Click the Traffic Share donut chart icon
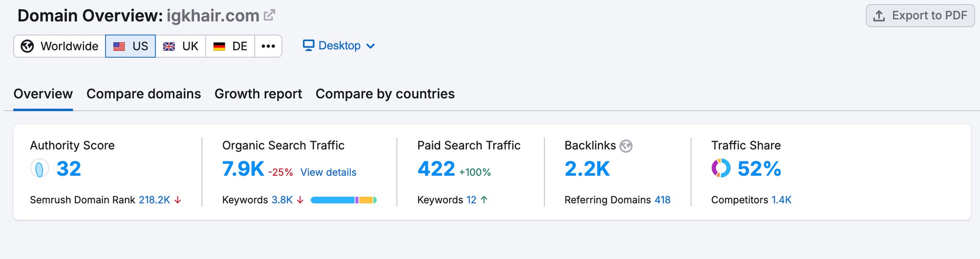This screenshot has height=259, width=980. (x=721, y=168)
